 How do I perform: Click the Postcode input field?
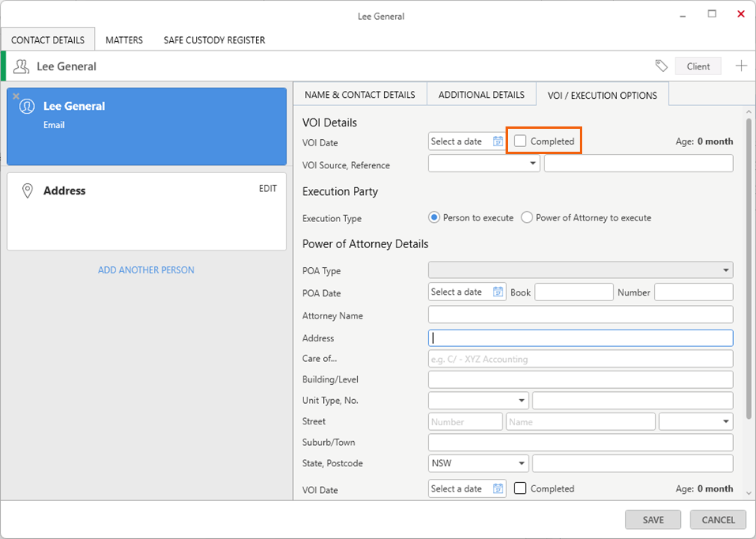coord(633,463)
